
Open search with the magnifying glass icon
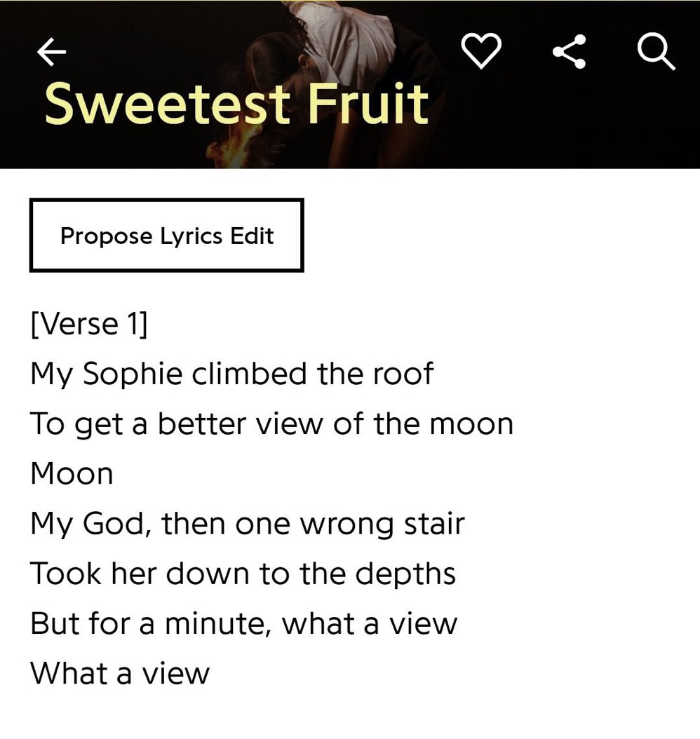(657, 52)
